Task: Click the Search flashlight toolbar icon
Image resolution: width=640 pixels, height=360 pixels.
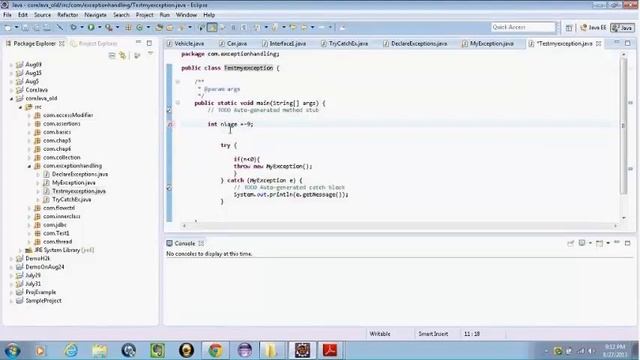Action: click(182, 27)
